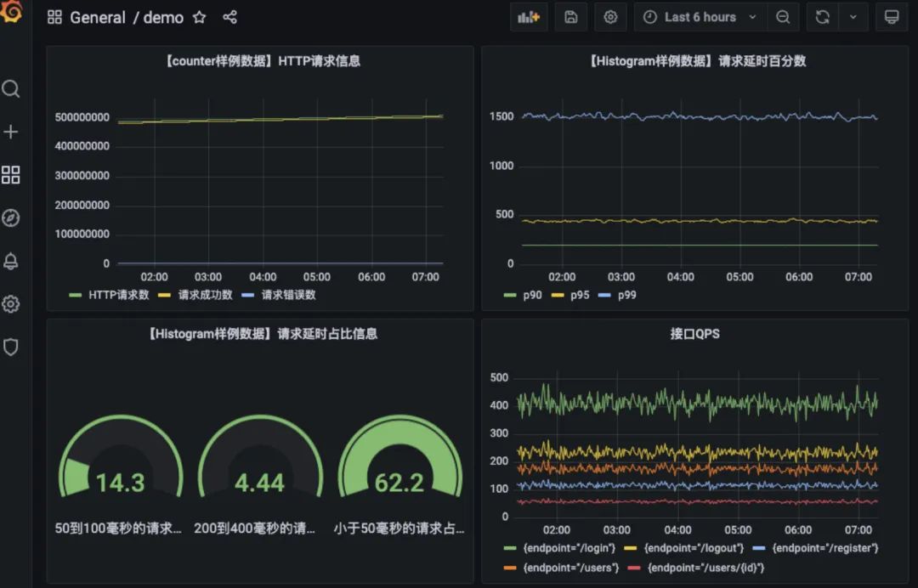Image resolution: width=918 pixels, height=588 pixels.
Task: Open the Configuration gear in sidebar
Action: point(10,304)
